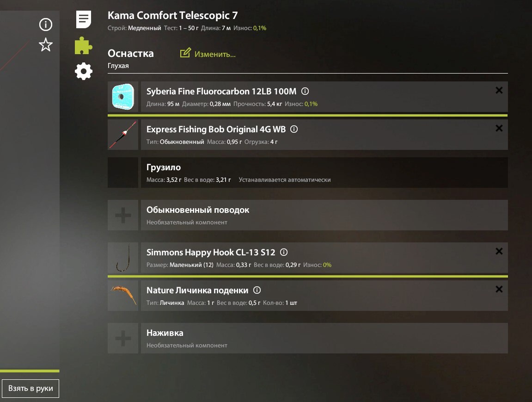Remove the Simmons Happy Hook CL-13
The height and width of the screenshot is (402, 532).
click(499, 251)
